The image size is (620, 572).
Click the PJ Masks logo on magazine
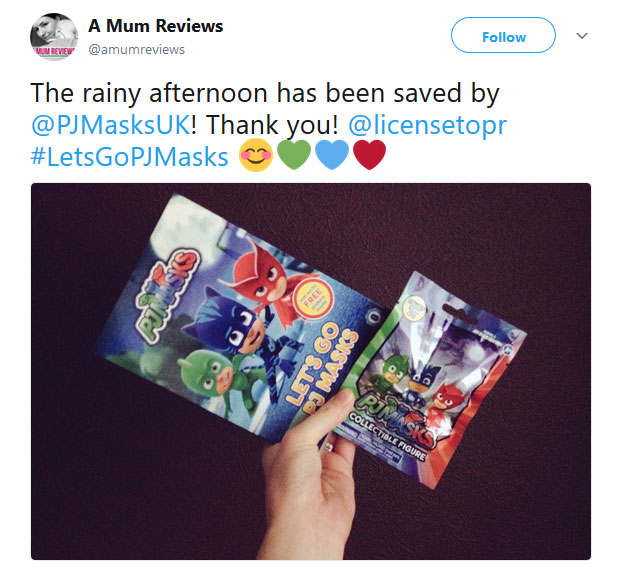(166, 294)
